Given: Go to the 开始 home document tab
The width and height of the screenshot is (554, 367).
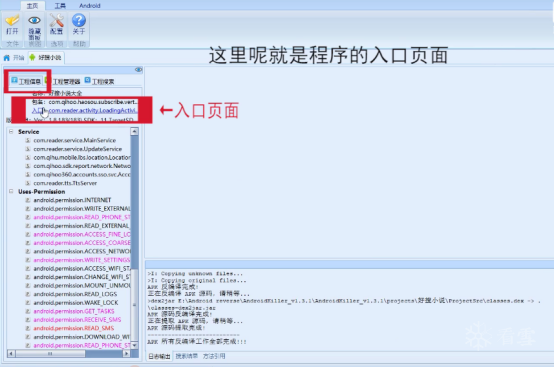Looking at the screenshot, I should click(x=14, y=58).
